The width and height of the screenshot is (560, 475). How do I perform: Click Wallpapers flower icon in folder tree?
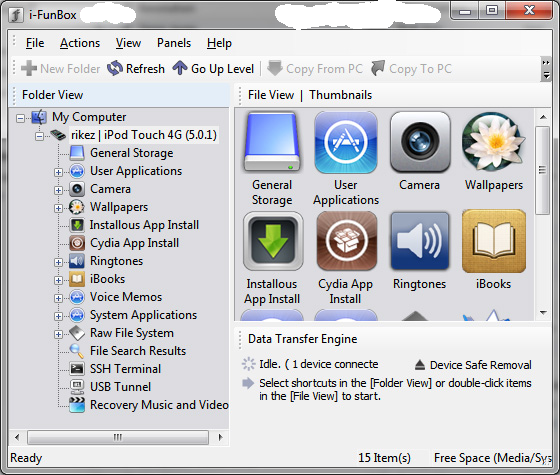click(77, 207)
